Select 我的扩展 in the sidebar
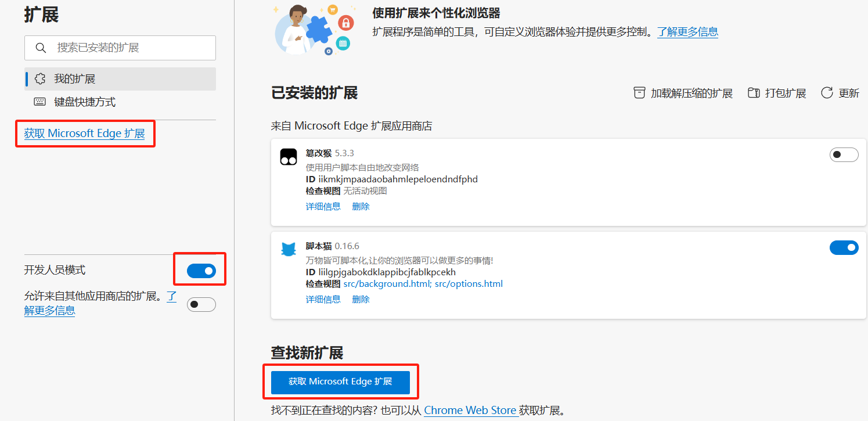Viewport: 868px width, 421px height. (x=120, y=79)
